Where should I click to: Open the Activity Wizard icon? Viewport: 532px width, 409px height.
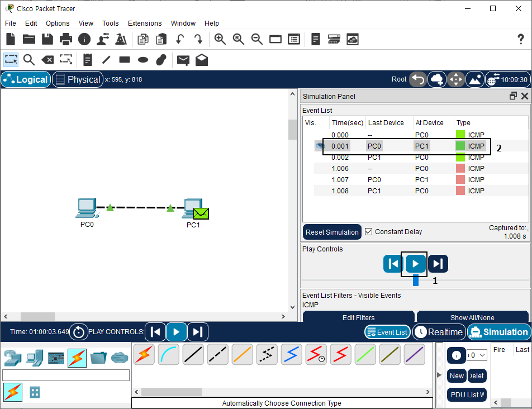121,39
